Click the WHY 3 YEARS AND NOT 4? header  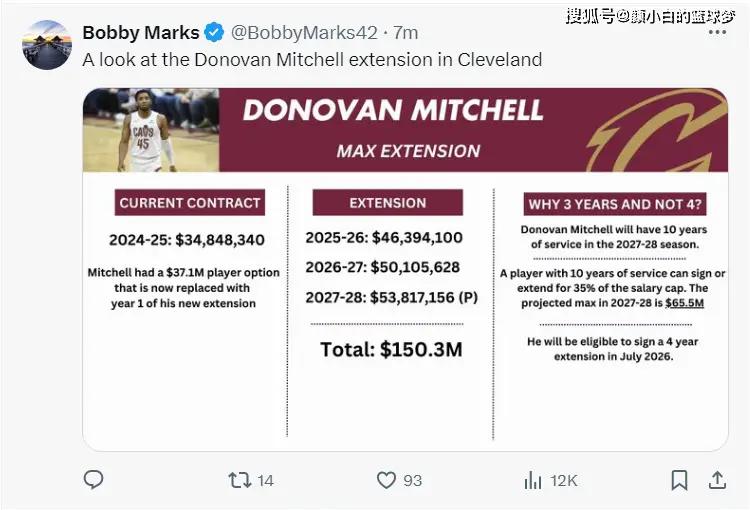coord(616,205)
